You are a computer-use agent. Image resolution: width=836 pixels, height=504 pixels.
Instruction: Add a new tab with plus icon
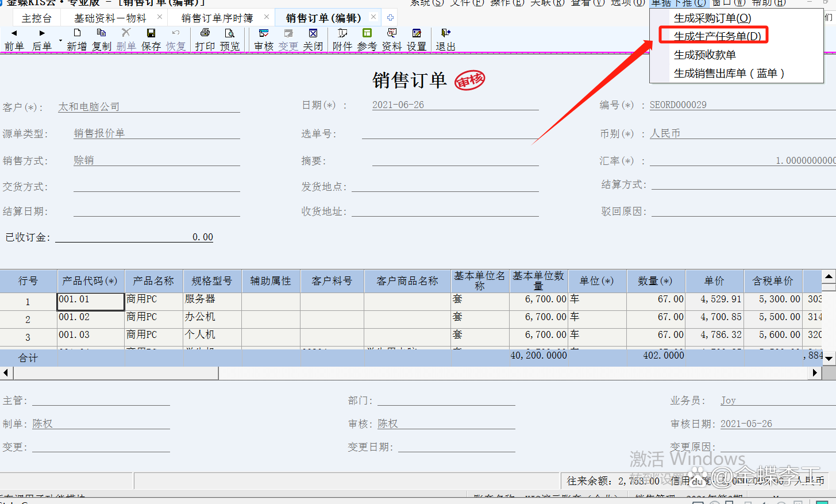click(x=390, y=17)
